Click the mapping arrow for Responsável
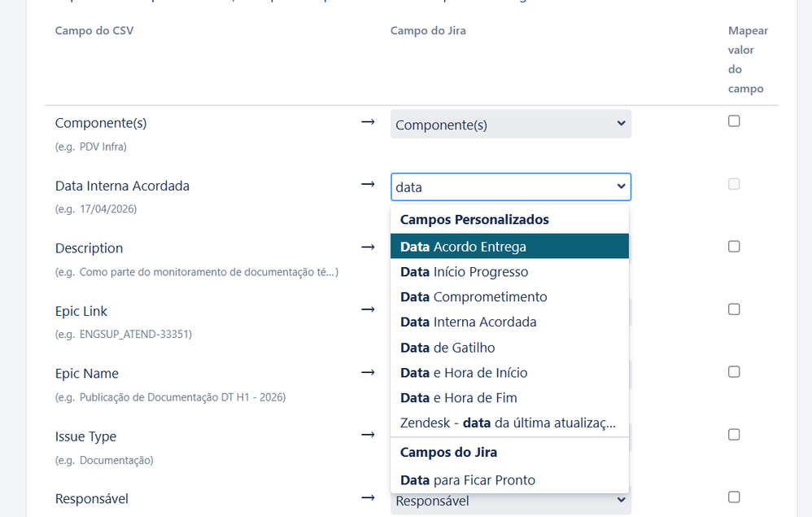 coord(369,497)
